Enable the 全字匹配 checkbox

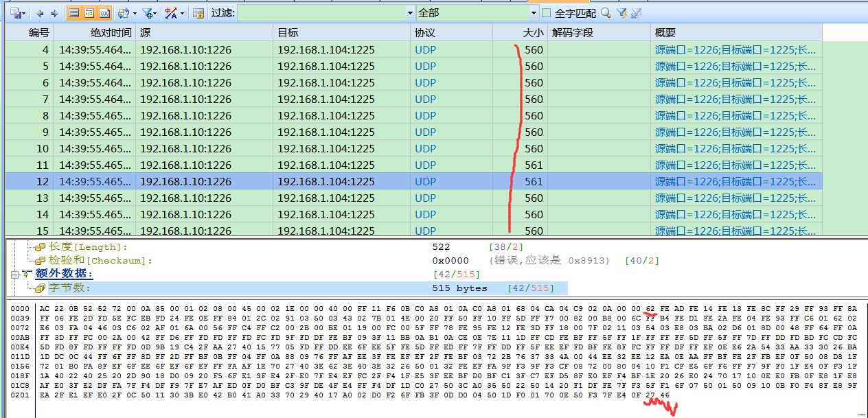tap(546, 12)
